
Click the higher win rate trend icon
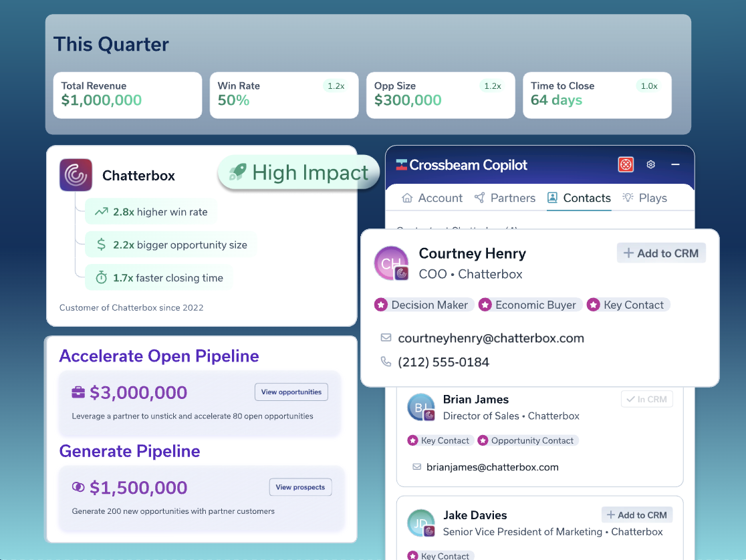[x=101, y=212]
